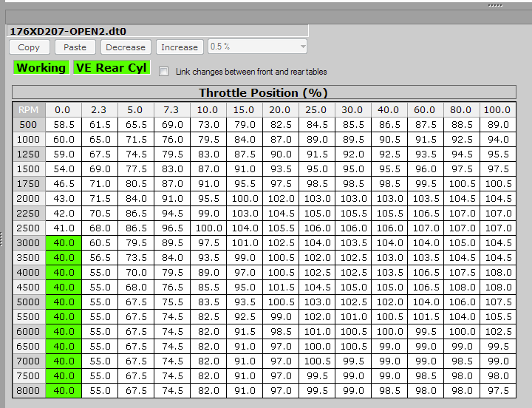Select the 58.5 cell at 500 RPM
The image size is (532, 408).
point(64,124)
